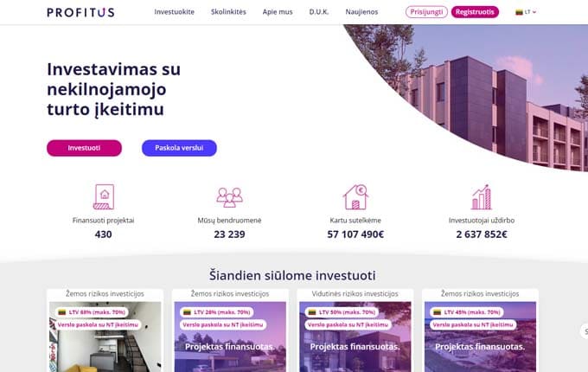Click the Registruotis button
Image resolution: width=588 pixels, height=372 pixels.
[475, 12]
